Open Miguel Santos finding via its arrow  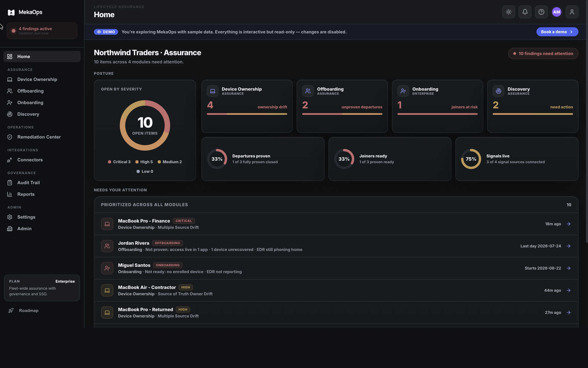[x=569, y=268]
